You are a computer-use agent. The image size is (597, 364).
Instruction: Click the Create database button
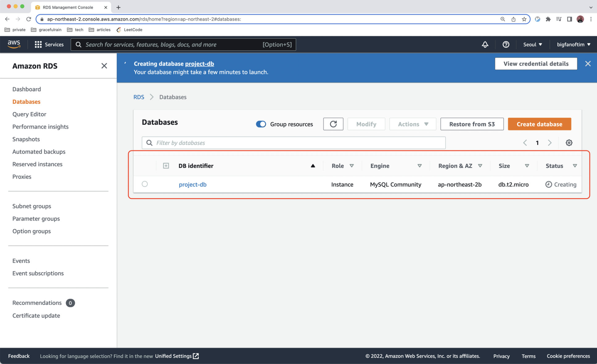point(539,124)
